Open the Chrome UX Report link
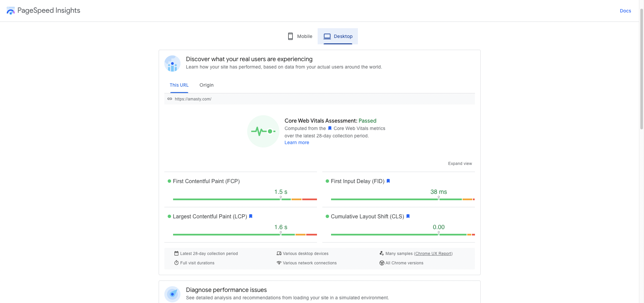Viewport: 644px width, 303px height. [433, 254]
